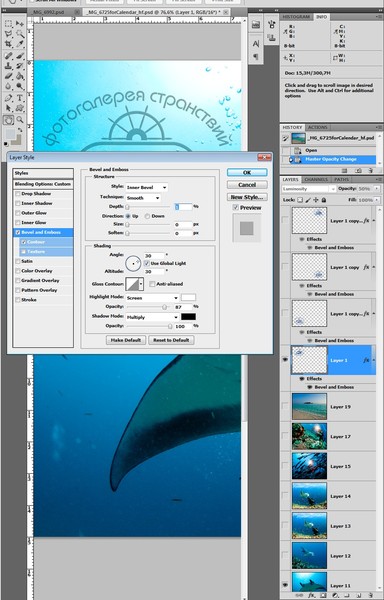
Task: Select the Eyedropper tool
Action: tap(20, 44)
